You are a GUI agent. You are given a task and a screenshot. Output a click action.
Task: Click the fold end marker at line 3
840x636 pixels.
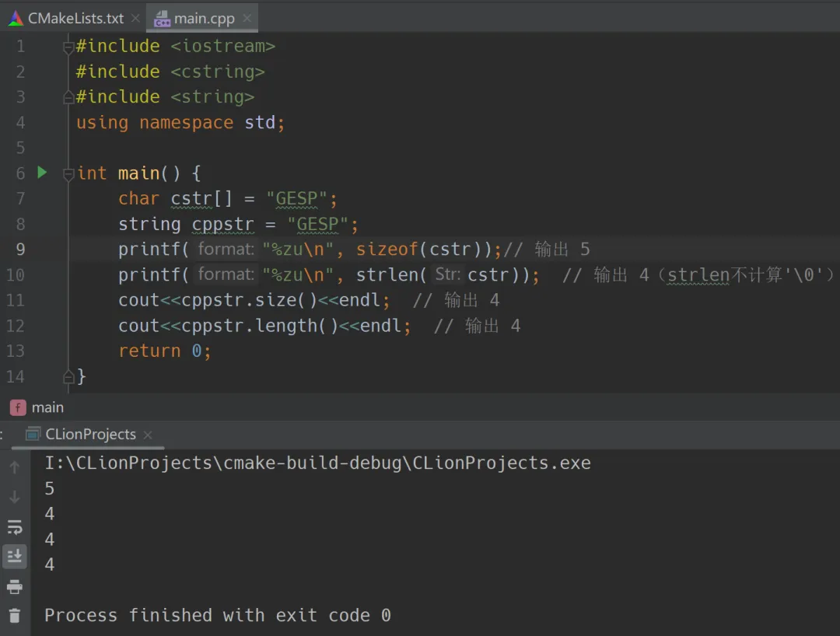[x=68, y=97]
